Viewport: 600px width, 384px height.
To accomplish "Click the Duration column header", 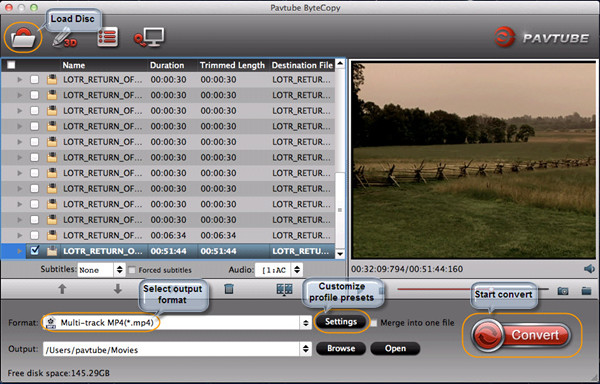I will 167,65.
